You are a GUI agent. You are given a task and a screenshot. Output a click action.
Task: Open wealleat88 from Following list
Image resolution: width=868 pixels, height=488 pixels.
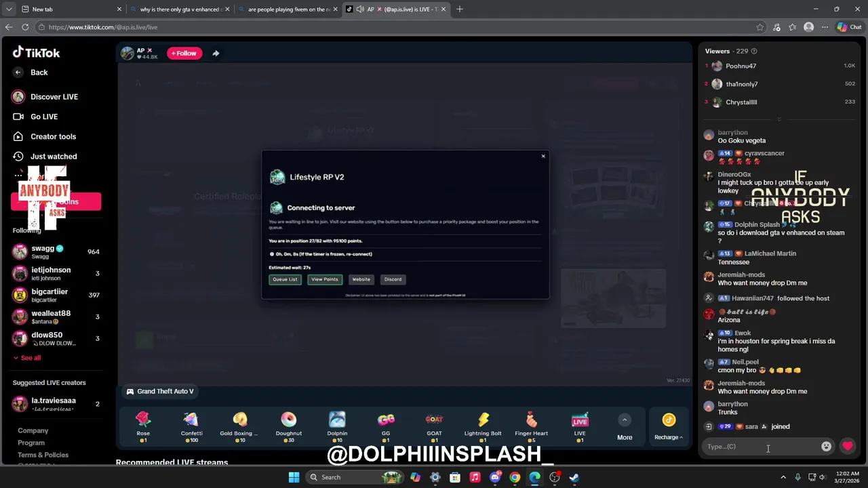(56, 317)
